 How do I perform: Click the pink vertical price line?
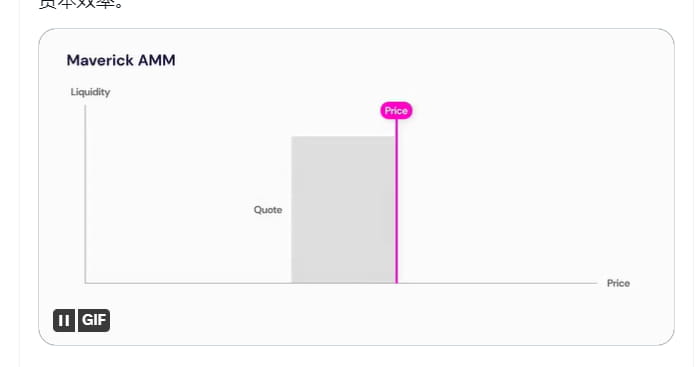(396, 201)
